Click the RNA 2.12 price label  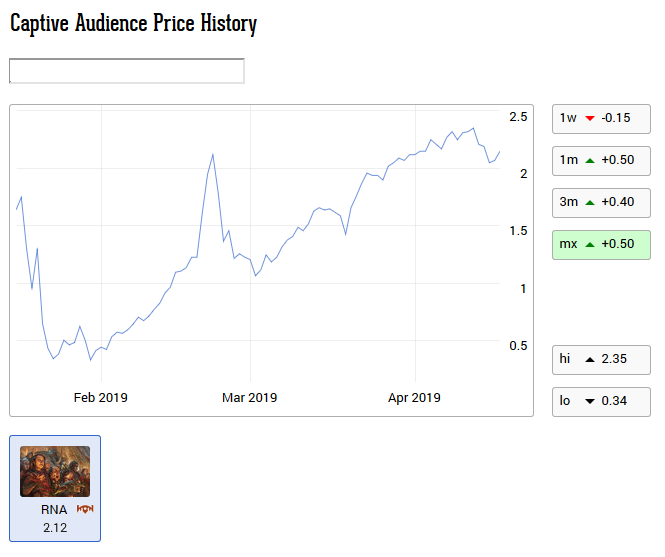tap(55, 527)
